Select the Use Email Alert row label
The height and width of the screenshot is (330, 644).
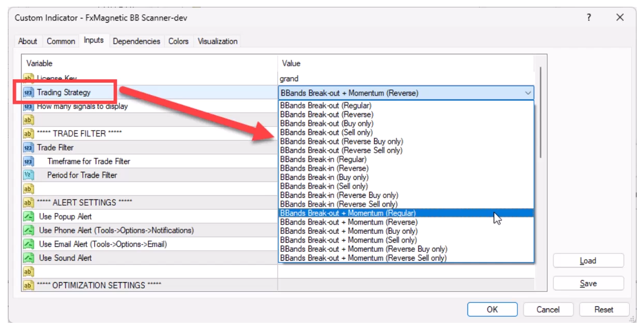103,244
